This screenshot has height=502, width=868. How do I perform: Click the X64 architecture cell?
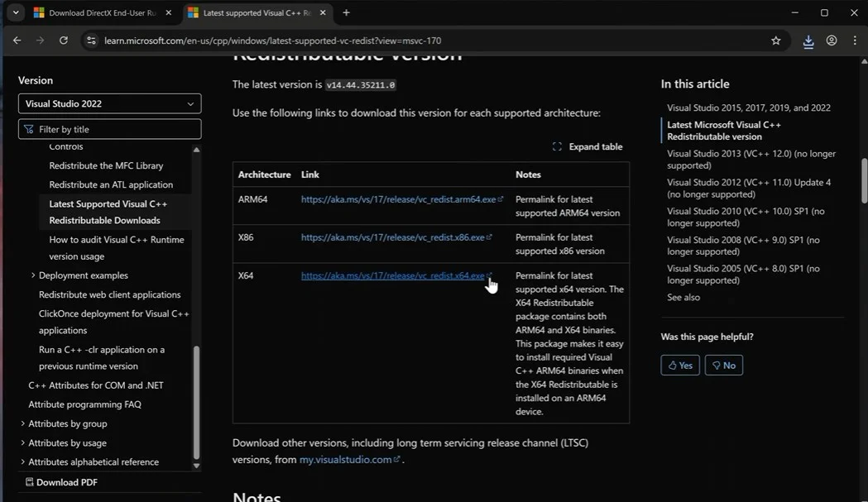[246, 275]
